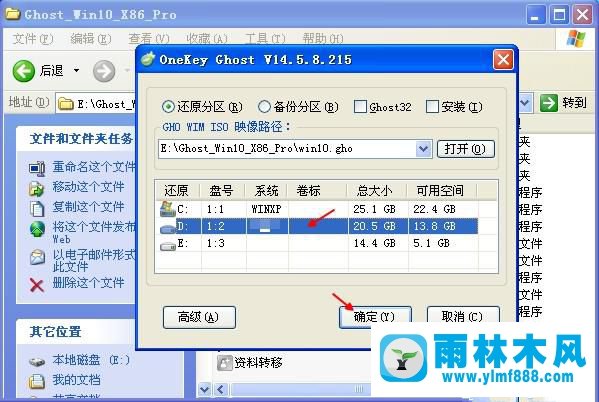Screen dimensions: 599x402
Task: Open the 收藏 (A) menu in Explorer
Action: click(x=207, y=39)
